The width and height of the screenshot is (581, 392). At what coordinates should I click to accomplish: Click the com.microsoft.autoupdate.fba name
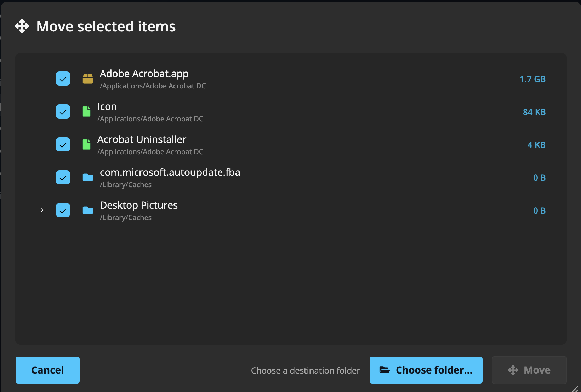(170, 172)
